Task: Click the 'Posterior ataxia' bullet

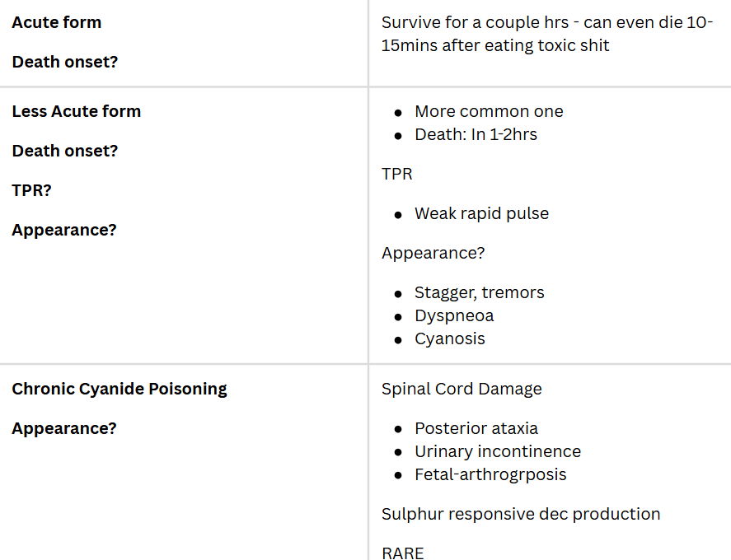Action: pos(476,428)
